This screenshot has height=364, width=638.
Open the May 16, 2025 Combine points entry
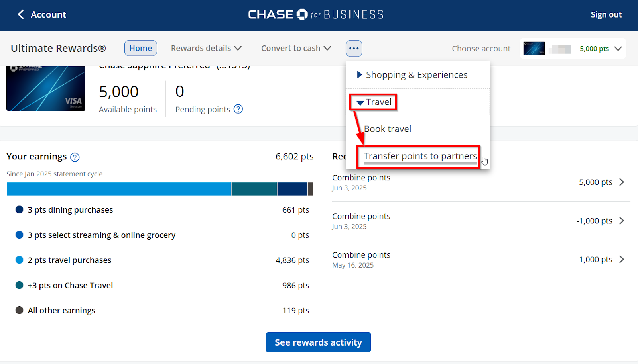click(x=481, y=259)
